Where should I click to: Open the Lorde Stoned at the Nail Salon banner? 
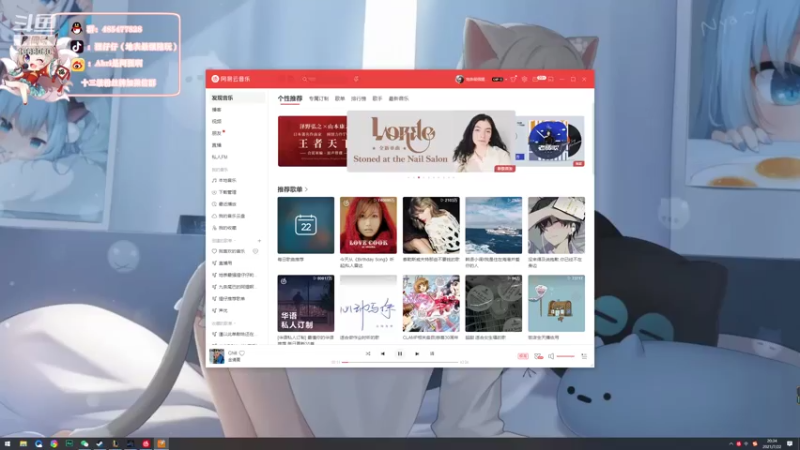tap(431, 141)
